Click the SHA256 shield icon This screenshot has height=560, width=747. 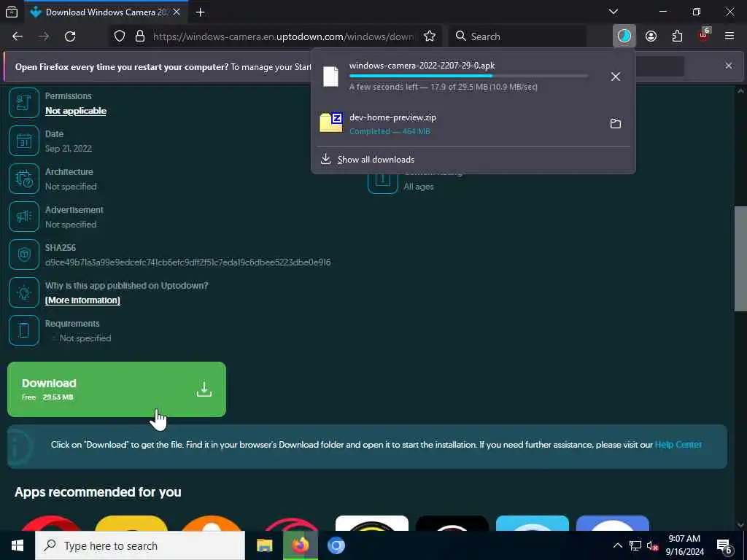tap(24, 254)
